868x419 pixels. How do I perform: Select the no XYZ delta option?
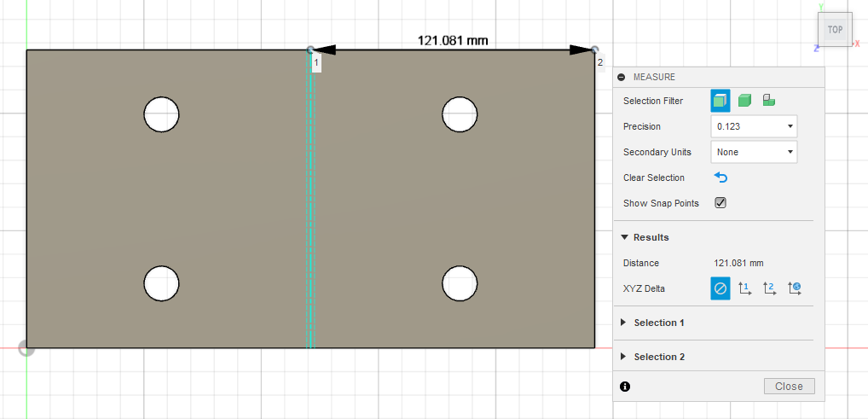click(720, 288)
